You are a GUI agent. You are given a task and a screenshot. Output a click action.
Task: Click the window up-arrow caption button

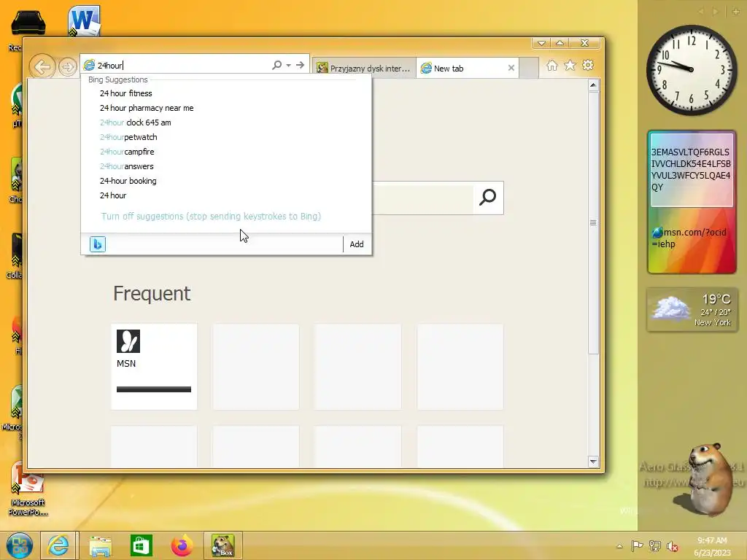(x=560, y=43)
